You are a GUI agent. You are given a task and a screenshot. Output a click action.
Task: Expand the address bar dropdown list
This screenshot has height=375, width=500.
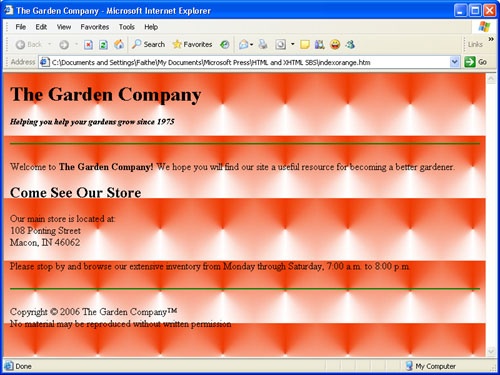[454, 62]
